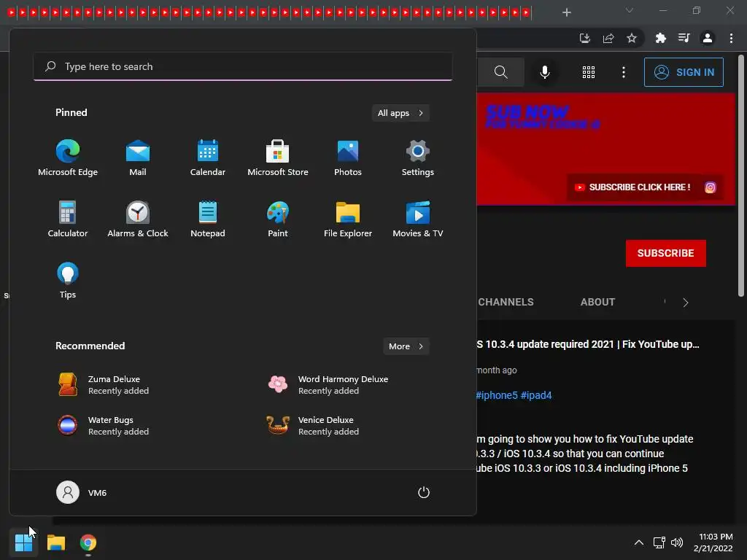Open the clock and date flyout
Image resolution: width=747 pixels, height=560 pixels.
(x=713, y=542)
